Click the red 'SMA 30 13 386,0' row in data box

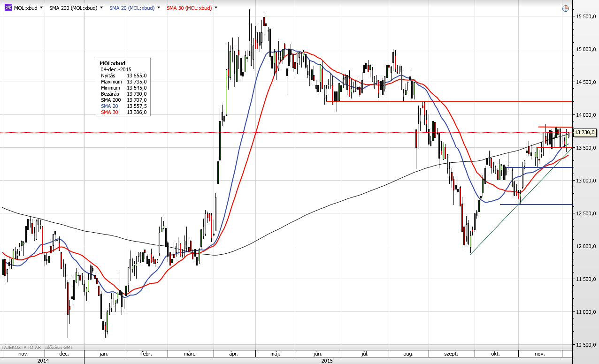pyautogui.click(x=123, y=112)
